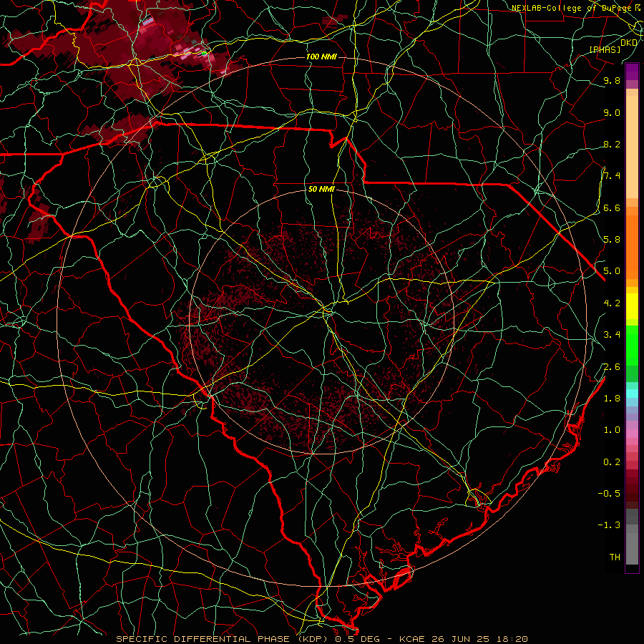Click the '26 JUN 25' date text
Image resolution: width=644 pixels, height=644 pixels.
[x=460, y=639]
